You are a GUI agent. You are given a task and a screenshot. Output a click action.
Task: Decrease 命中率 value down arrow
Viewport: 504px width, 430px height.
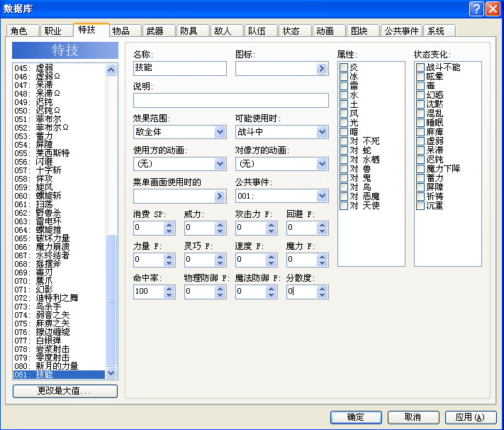(169, 294)
